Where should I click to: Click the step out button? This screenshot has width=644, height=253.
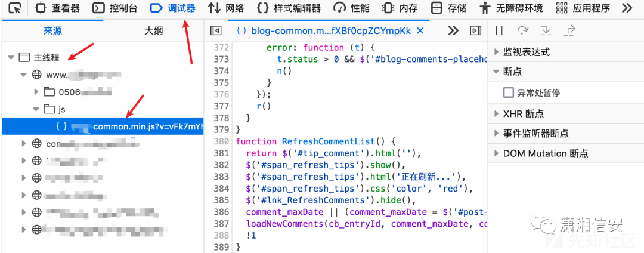[570, 31]
